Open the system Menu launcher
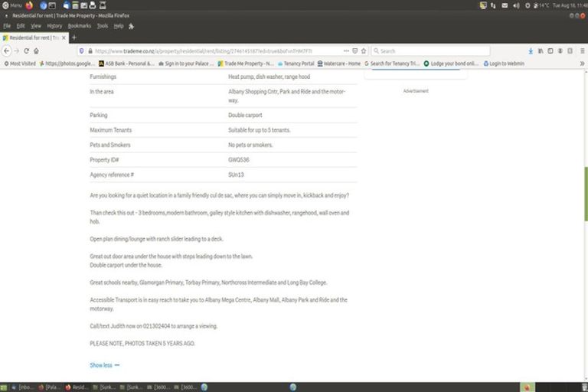Image resolution: width=588 pixels, height=392 pixels. [x=11, y=5]
